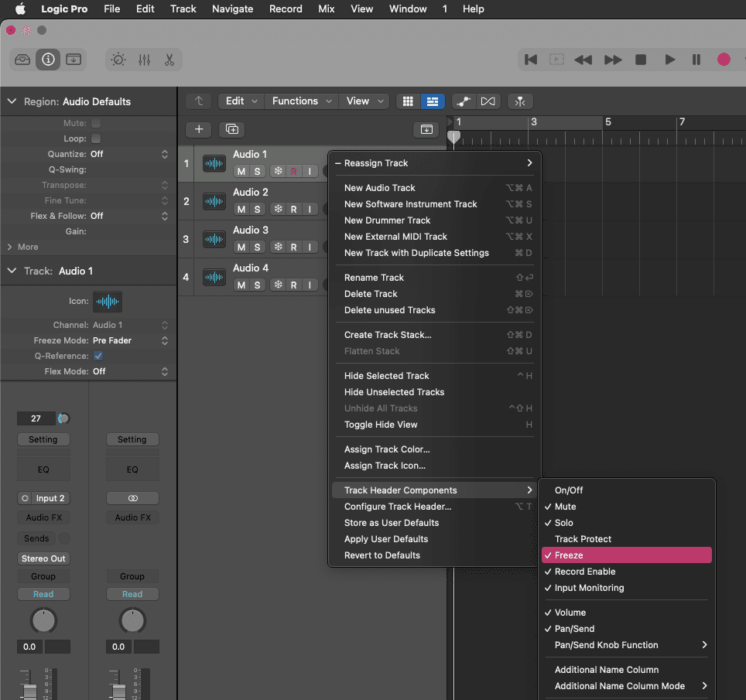This screenshot has width=746, height=700.
Task: Choose Create Track Stack... option
Action: pos(435,335)
